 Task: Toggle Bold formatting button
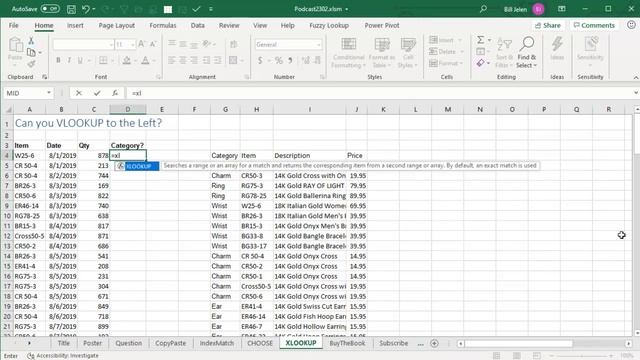(58, 60)
